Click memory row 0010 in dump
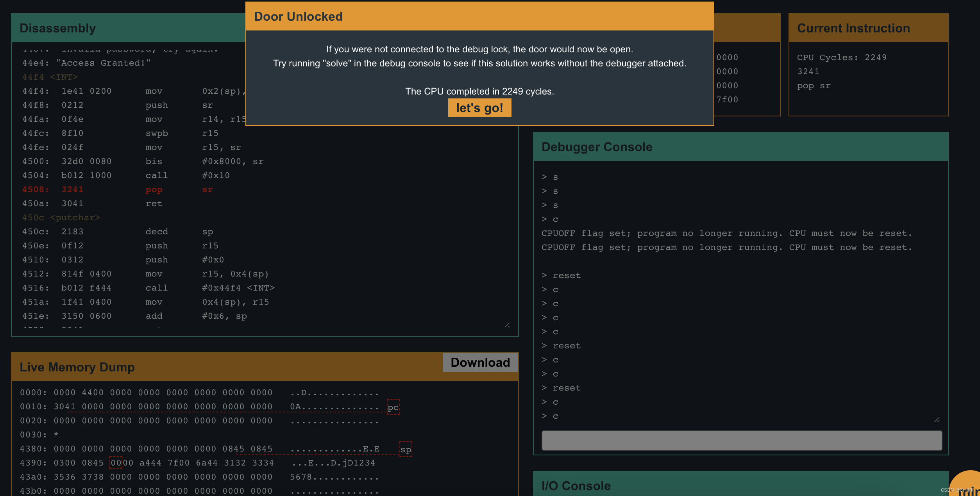The height and width of the screenshot is (496, 980). tap(199, 407)
